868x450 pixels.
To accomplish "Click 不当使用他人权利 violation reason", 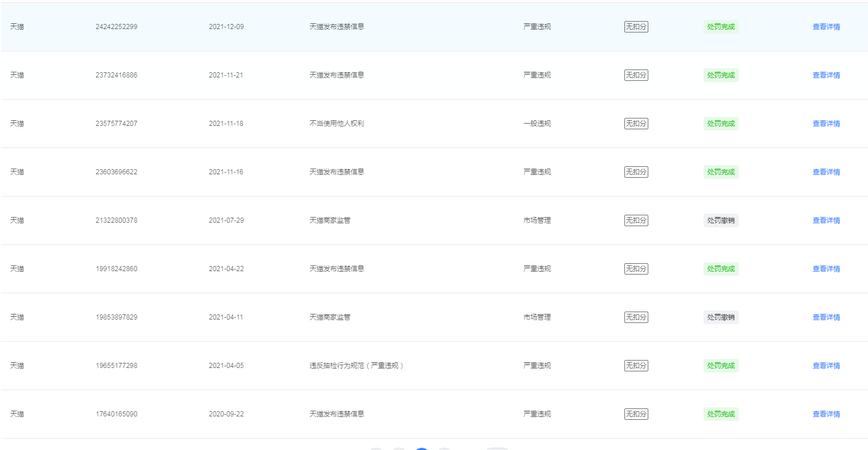I will coord(336,124).
